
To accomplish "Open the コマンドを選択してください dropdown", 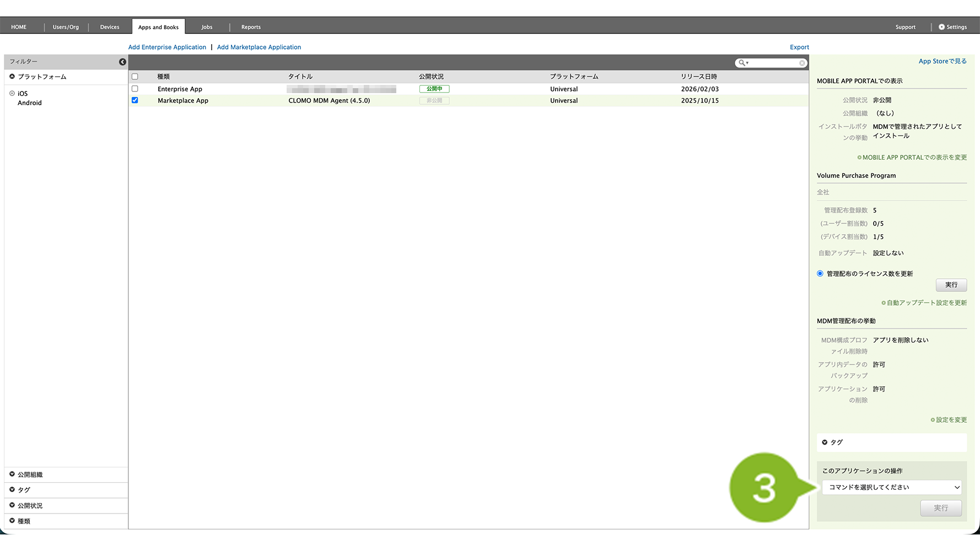I will [x=891, y=487].
